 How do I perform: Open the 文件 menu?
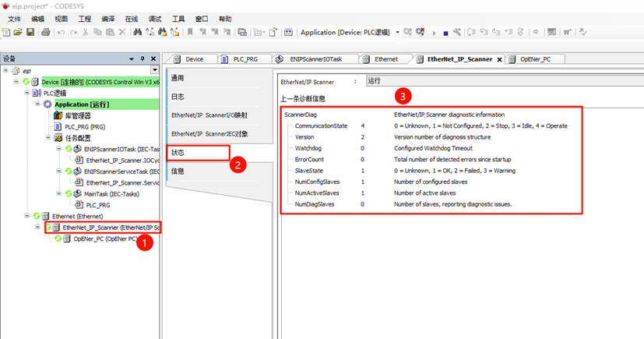tap(14, 19)
